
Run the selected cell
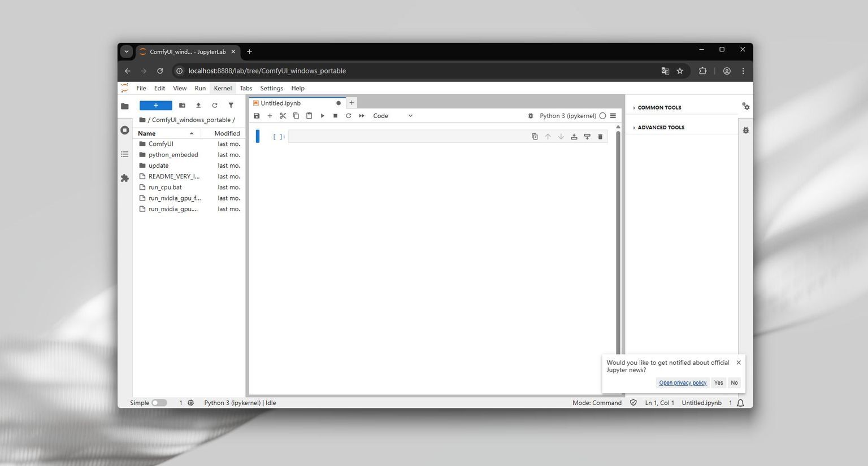[322, 116]
